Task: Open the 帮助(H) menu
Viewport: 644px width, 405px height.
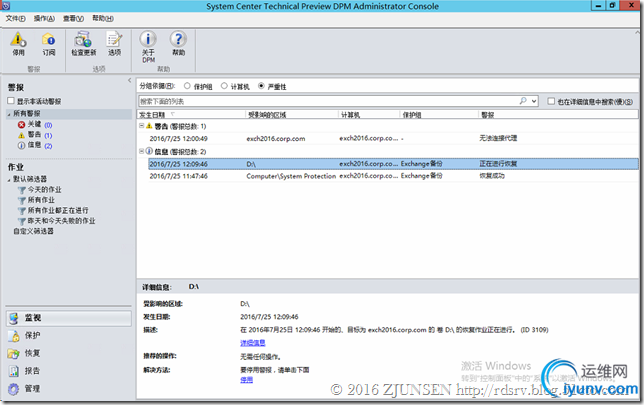Action: point(103,18)
